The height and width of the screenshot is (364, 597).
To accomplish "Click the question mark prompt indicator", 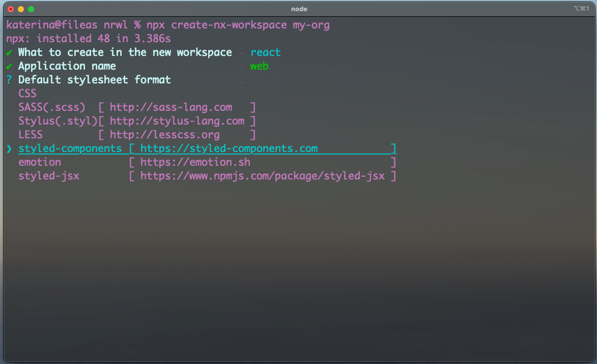I will pos(9,80).
